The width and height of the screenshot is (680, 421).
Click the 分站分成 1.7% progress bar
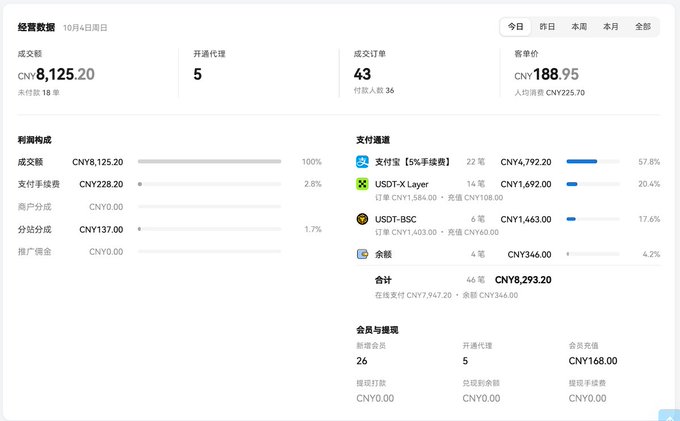[x=209, y=229]
